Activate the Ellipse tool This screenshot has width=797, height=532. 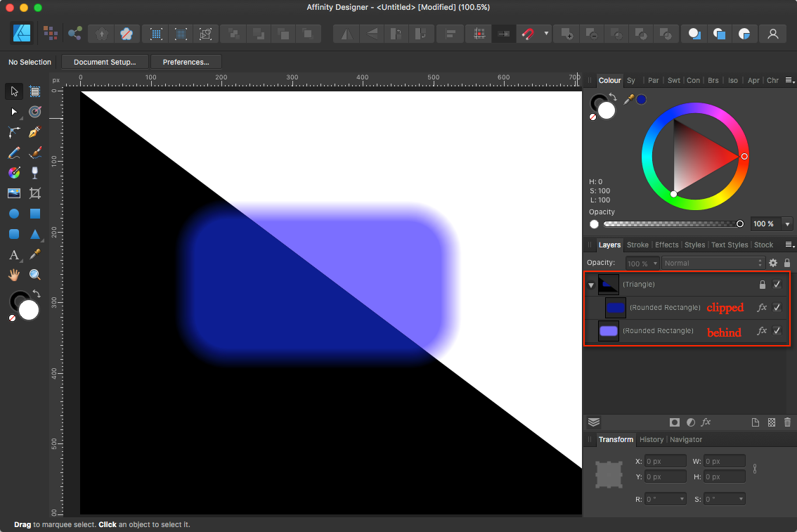(x=14, y=212)
